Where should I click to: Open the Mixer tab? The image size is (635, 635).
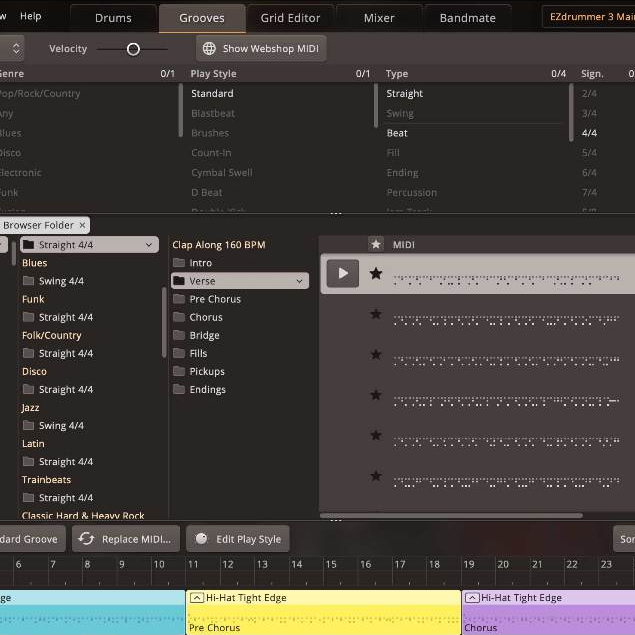pyautogui.click(x=379, y=18)
